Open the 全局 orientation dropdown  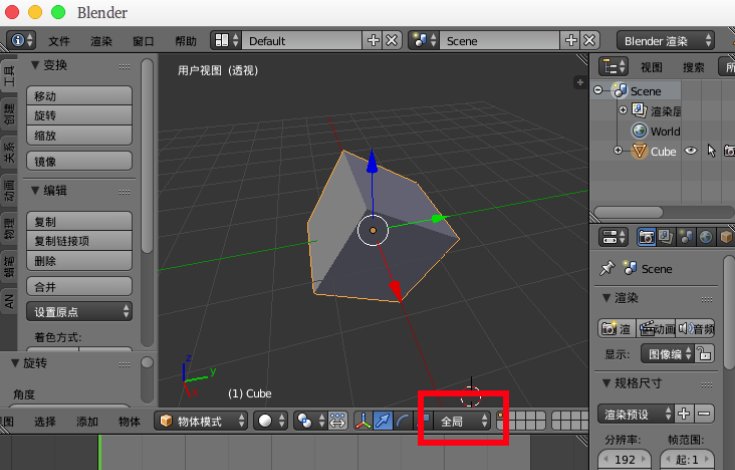click(464, 421)
